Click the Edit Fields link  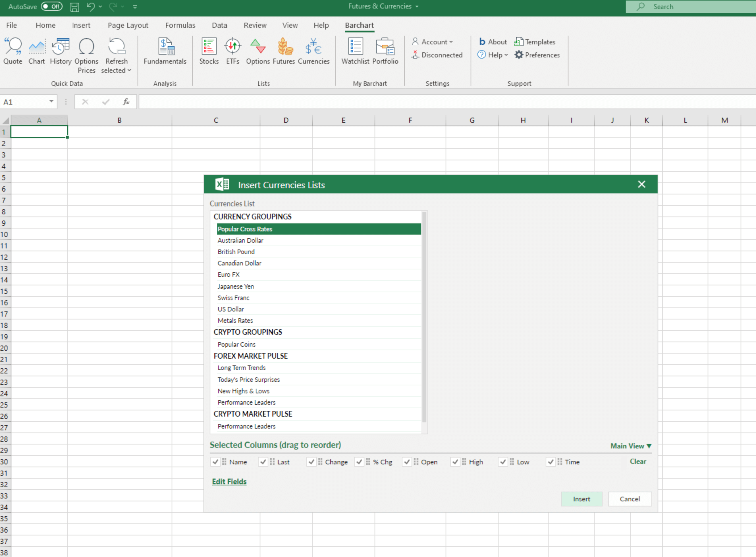click(229, 481)
